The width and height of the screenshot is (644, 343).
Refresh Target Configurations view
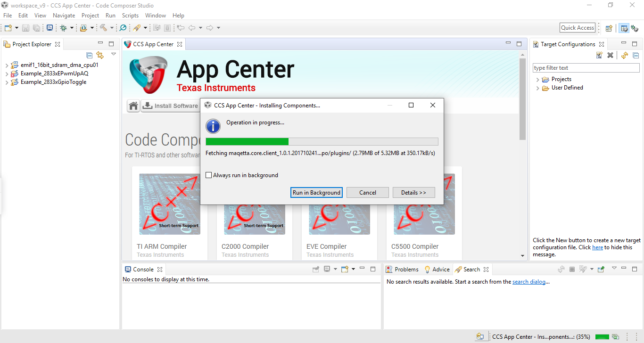tap(625, 55)
